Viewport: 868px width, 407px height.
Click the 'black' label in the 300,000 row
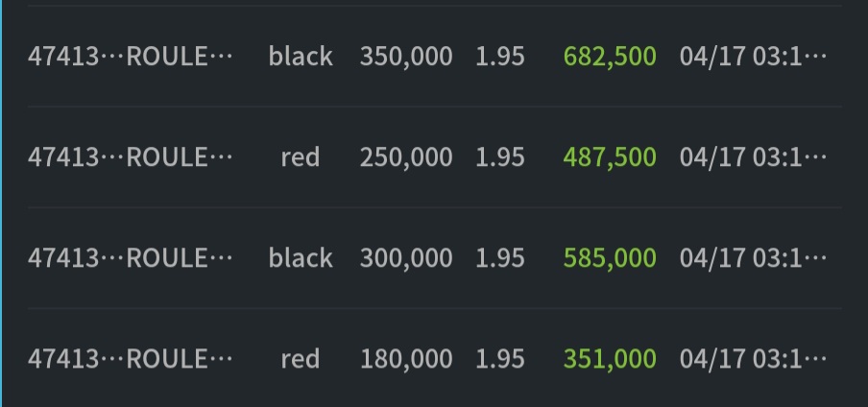pyautogui.click(x=301, y=258)
